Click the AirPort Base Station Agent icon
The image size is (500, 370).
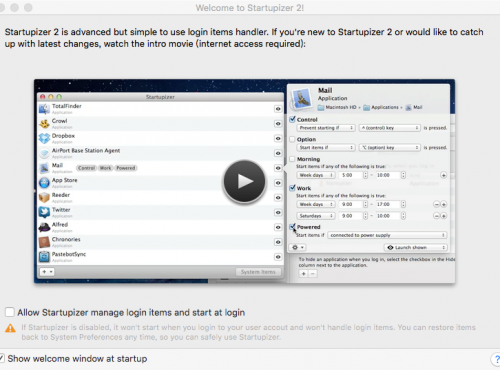[44, 153]
